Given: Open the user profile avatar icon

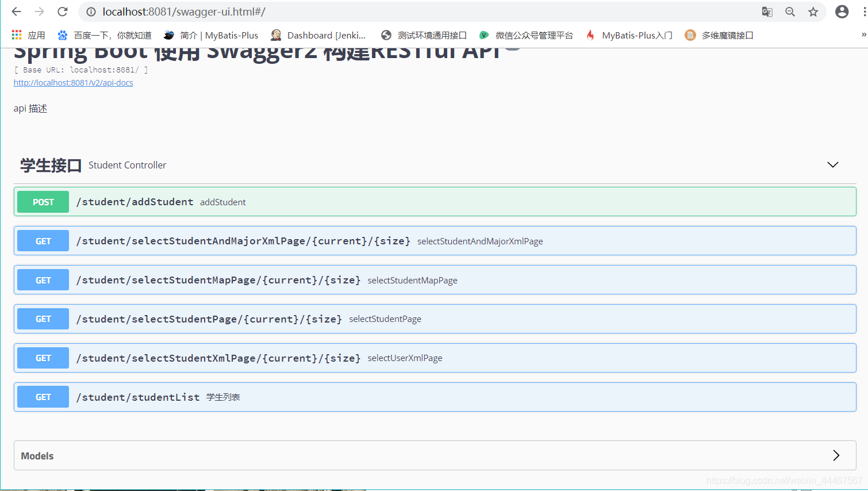Looking at the screenshot, I should point(842,11).
